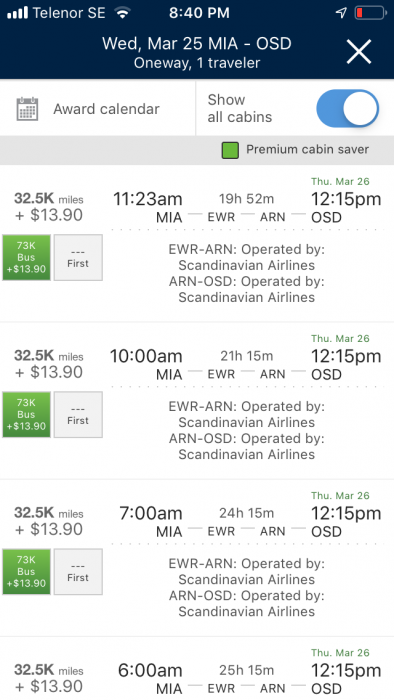The height and width of the screenshot is (700, 394).
Task: Choose 73K Bus fare for 10:00am flight
Action: click(x=26, y=415)
